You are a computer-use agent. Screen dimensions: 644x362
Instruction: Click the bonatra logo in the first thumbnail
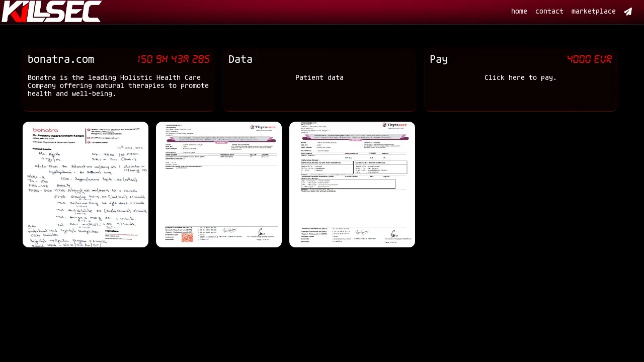pos(45,130)
